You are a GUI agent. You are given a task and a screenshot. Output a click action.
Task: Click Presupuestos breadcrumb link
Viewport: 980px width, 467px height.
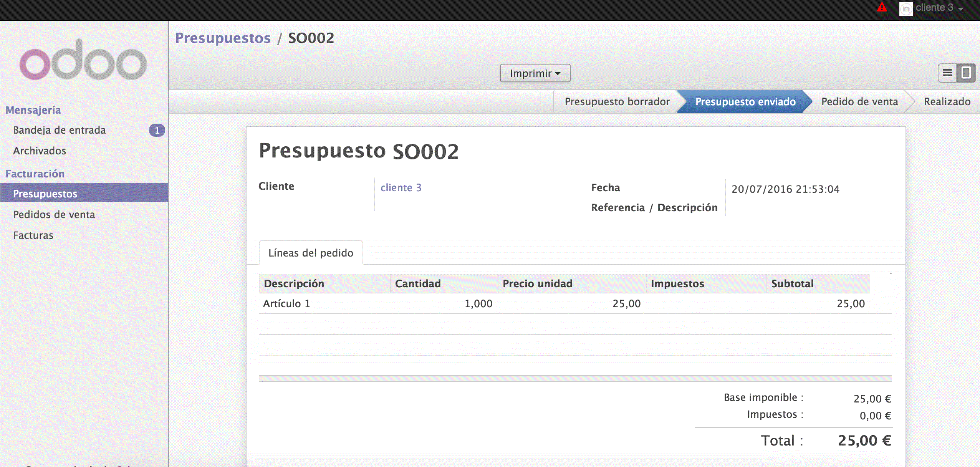(x=223, y=38)
